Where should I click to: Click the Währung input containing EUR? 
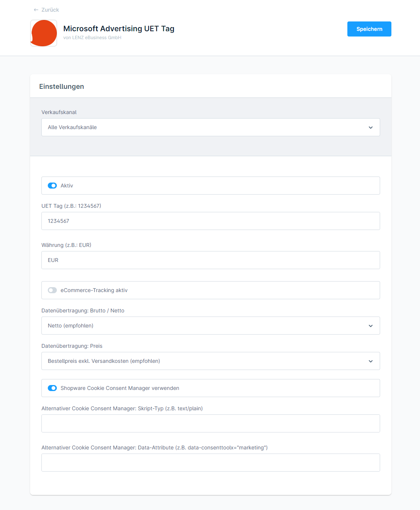coord(211,260)
